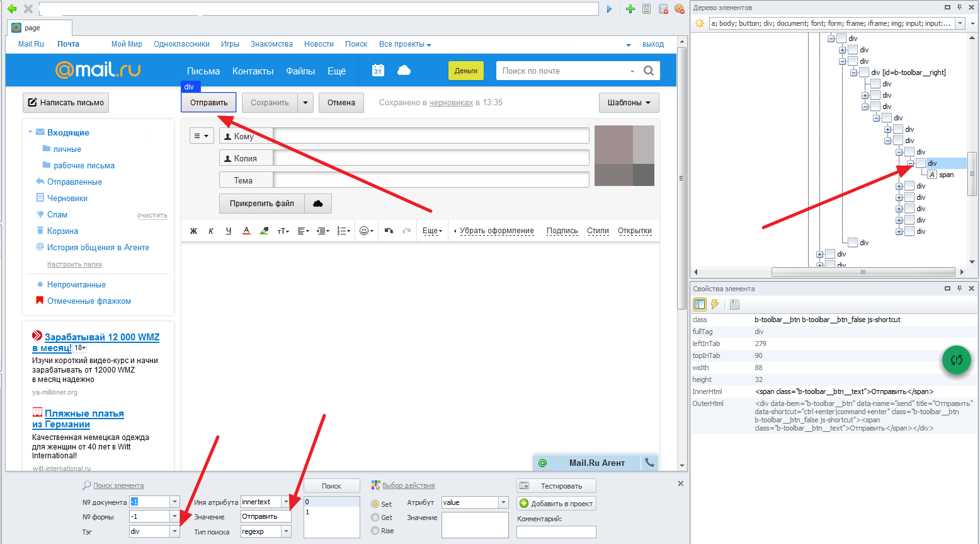Open the Шаблоны templates dropdown
Viewport: 980px width, 544px height.
[629, 103]
